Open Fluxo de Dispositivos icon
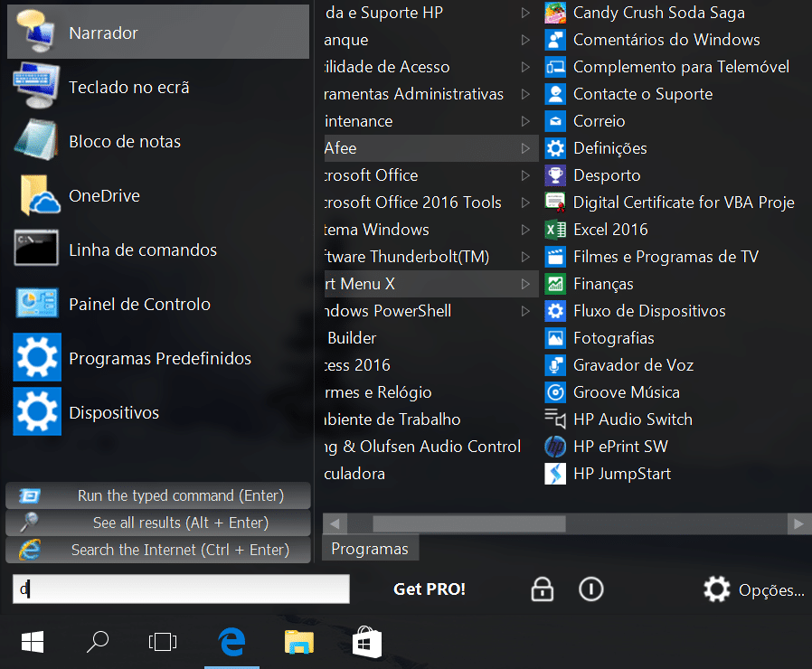Viewport: 812px width, 669px height. (555, 311)
